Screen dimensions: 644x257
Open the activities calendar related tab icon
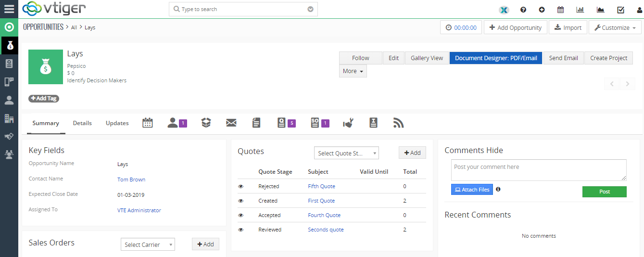[x=148, y=123]
